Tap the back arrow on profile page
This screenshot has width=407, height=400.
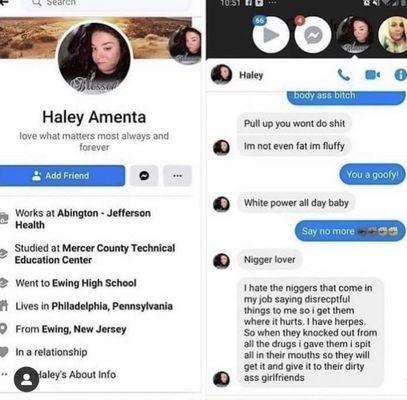click(4, 2)
